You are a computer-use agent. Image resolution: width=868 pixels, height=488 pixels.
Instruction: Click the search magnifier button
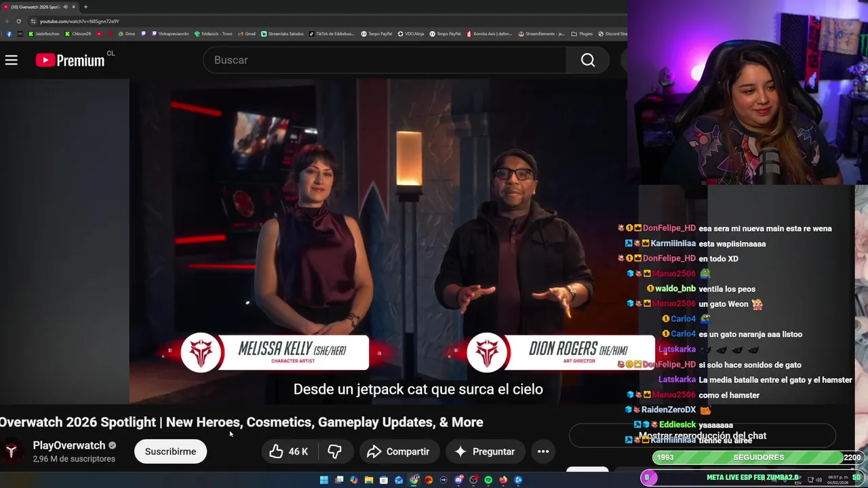[x=588, y=60]
